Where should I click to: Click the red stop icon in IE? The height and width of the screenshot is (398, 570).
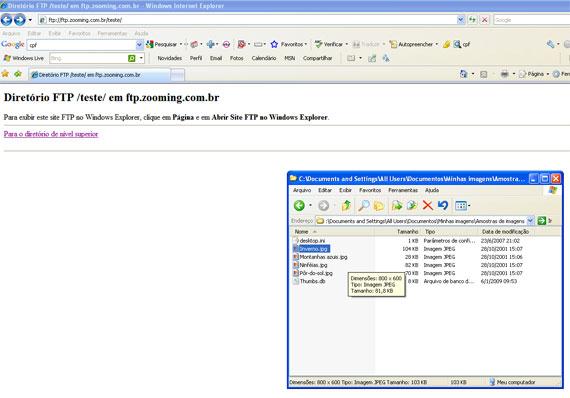484,20
